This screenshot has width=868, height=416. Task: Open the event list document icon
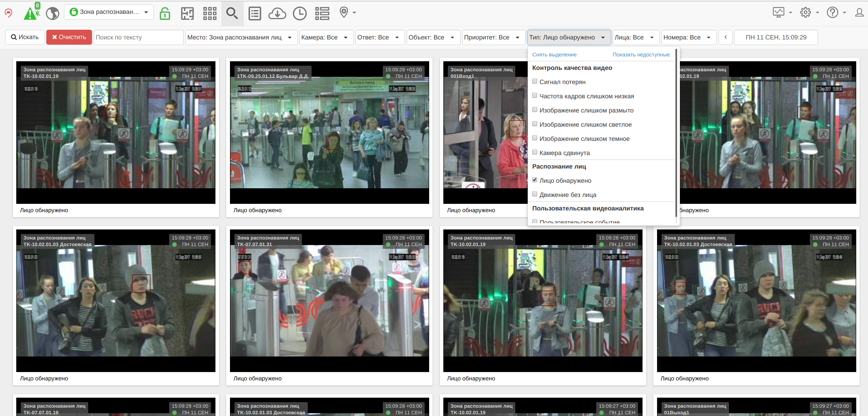point(255,13)
